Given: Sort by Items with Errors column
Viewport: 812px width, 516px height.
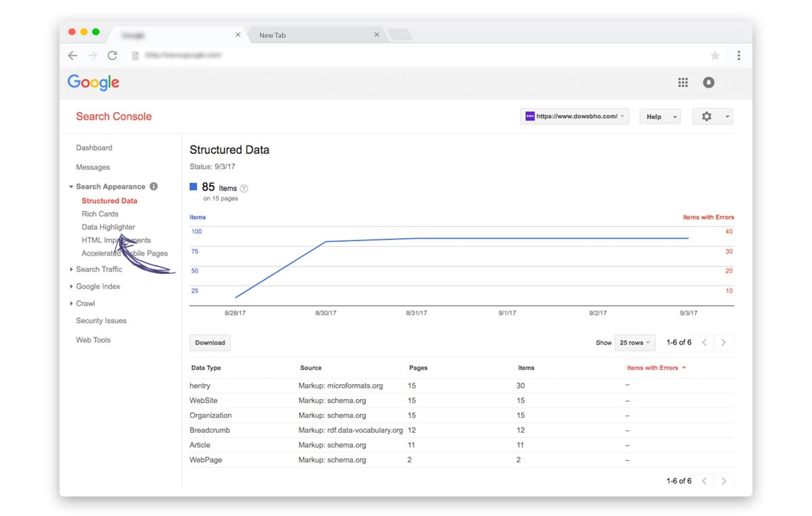Looking at the screenshot, I should tap(656, 368).
